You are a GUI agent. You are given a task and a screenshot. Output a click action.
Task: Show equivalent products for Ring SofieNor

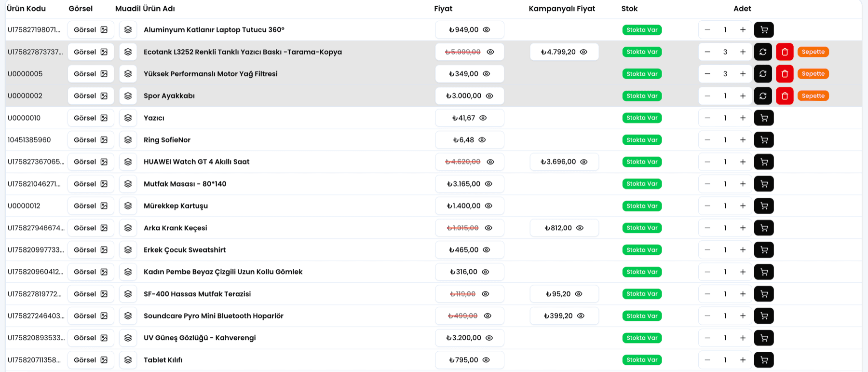coord(128,140)
